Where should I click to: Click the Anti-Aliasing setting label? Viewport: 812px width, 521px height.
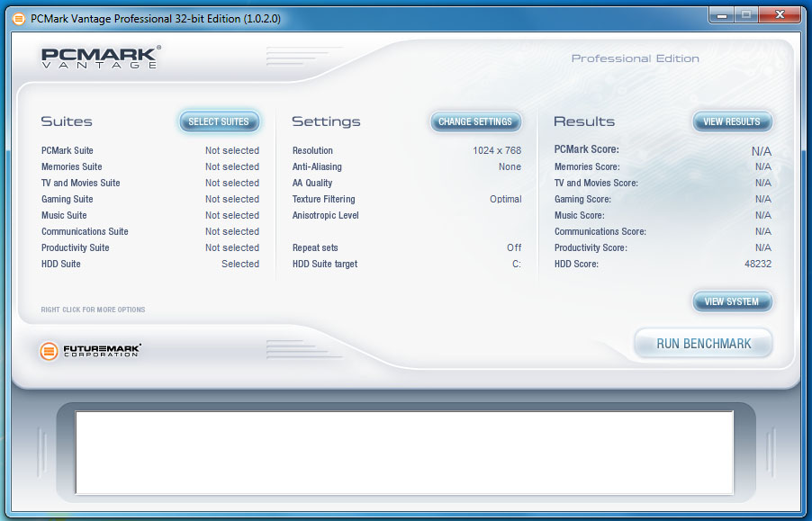pos(317,166)
